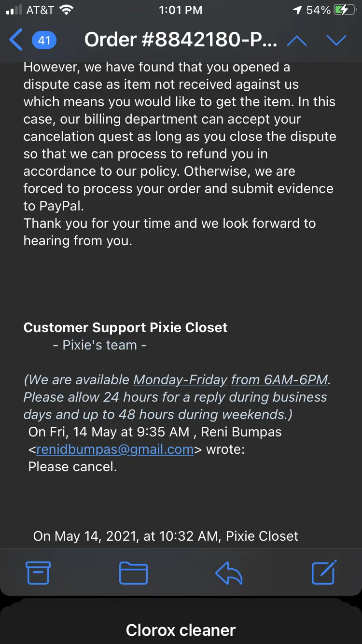This screenshot has height=644, width=362.
Task: Show previous message with up arrow
Action: coord(297,41)
